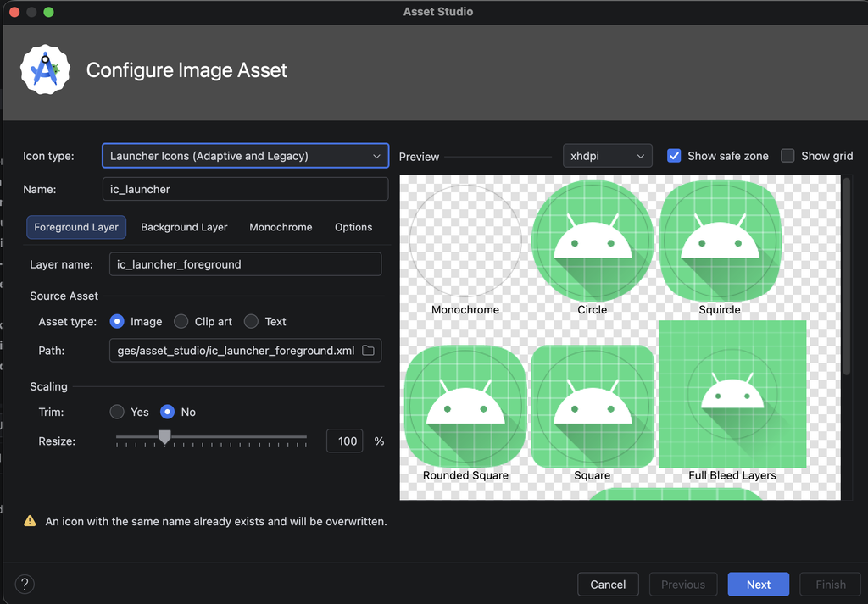Click the Cancel button

[x=608, y=584]
